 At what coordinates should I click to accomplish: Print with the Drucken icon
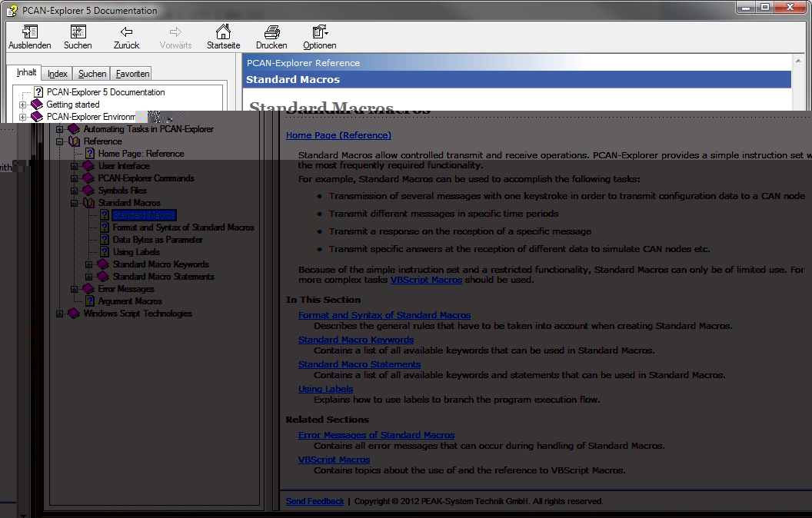point(271,32)
